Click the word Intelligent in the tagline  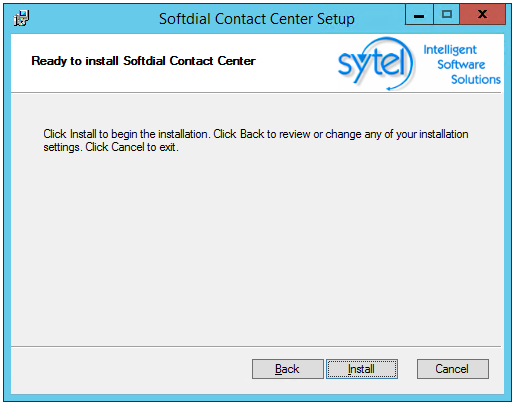tap(450, 50)
